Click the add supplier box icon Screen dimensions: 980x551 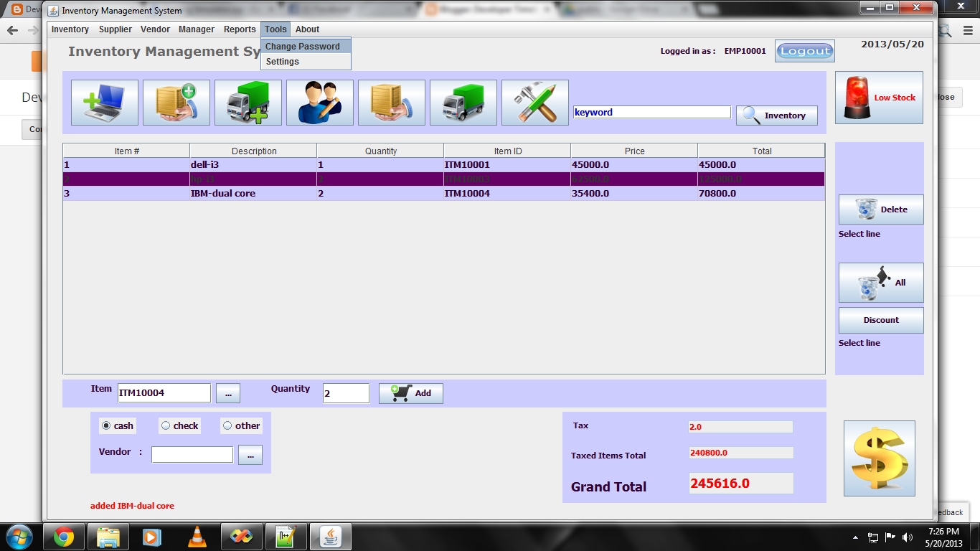[x=176, y=103]
